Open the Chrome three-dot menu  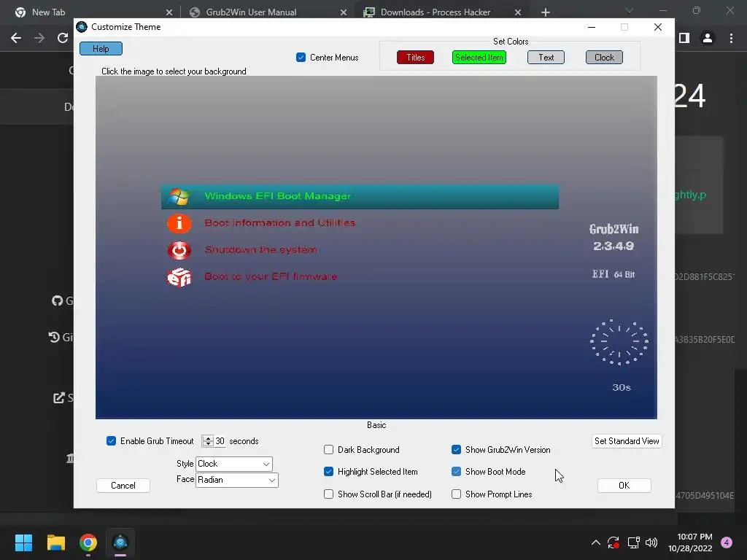(x=731, y=38)
